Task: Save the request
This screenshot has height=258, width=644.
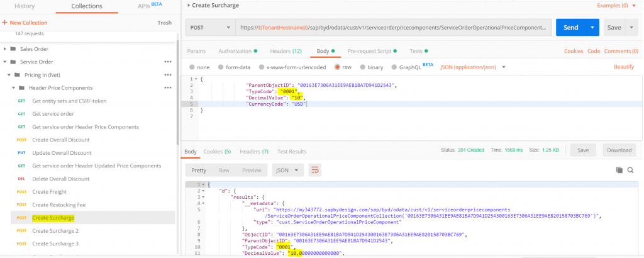Action: point(614,28)
